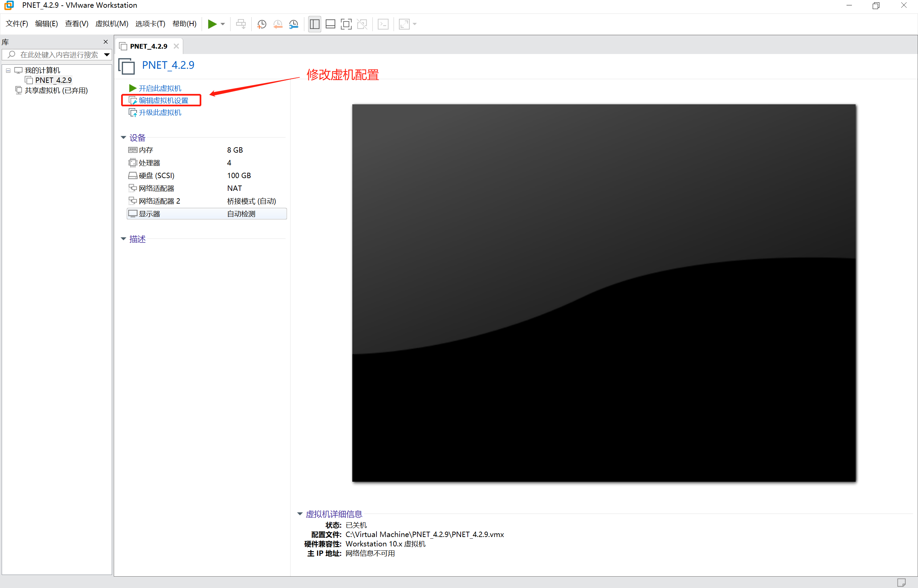Open the snapshot manager wrench-clock icon
918x588 pixels.
(x=294, y=24)
